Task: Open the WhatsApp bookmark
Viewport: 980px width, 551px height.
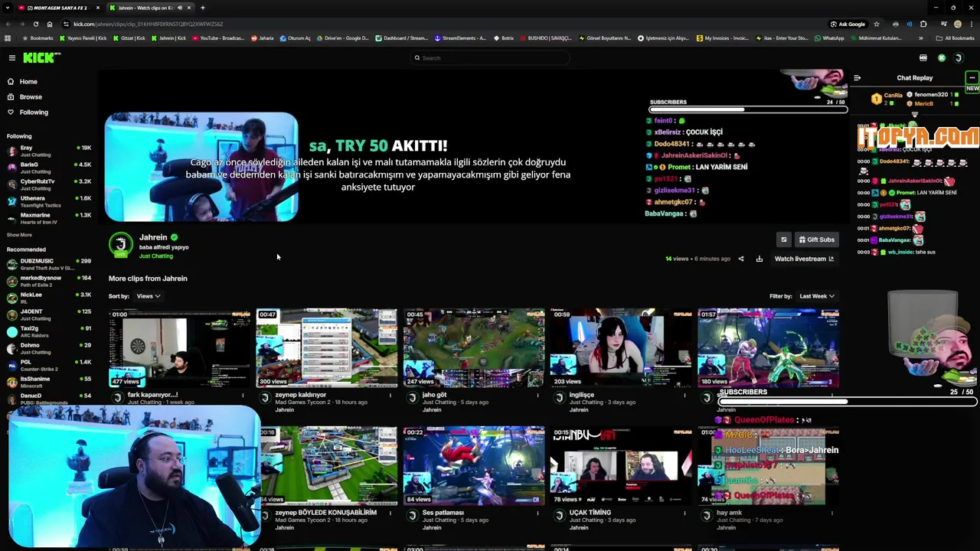Action: tap(828, 37)
